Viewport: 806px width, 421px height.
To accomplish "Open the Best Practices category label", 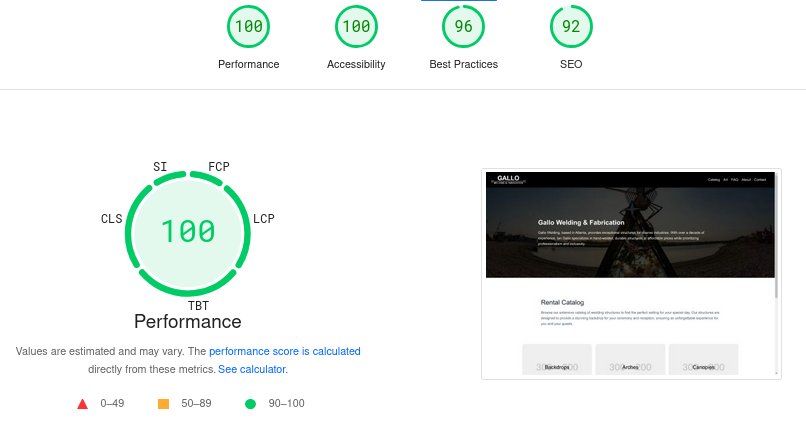I will (x=463, y=64).
